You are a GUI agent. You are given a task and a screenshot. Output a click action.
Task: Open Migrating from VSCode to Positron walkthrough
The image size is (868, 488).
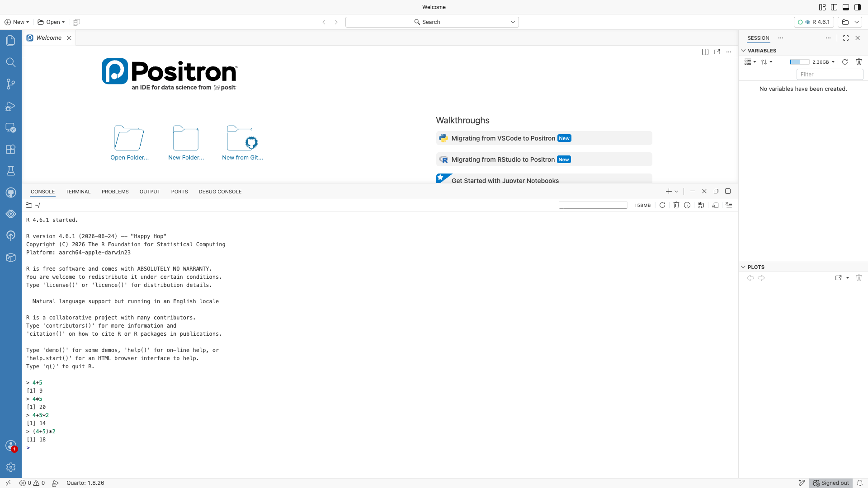click(544, 138)
